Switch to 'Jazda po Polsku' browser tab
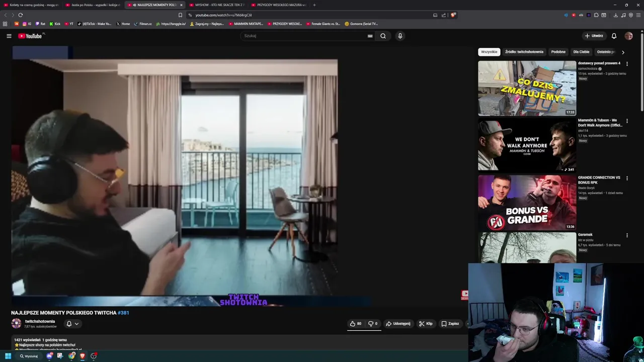The width and height of the screenshot is (644, 362). 93,5
